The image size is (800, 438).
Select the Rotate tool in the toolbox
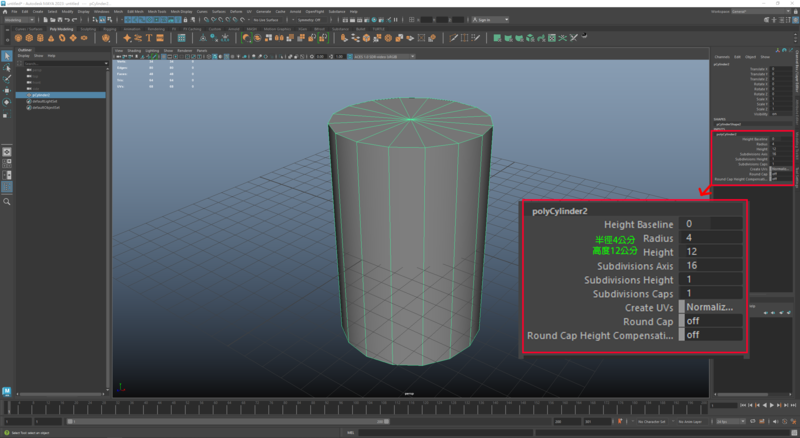click(x=7, y=102)
